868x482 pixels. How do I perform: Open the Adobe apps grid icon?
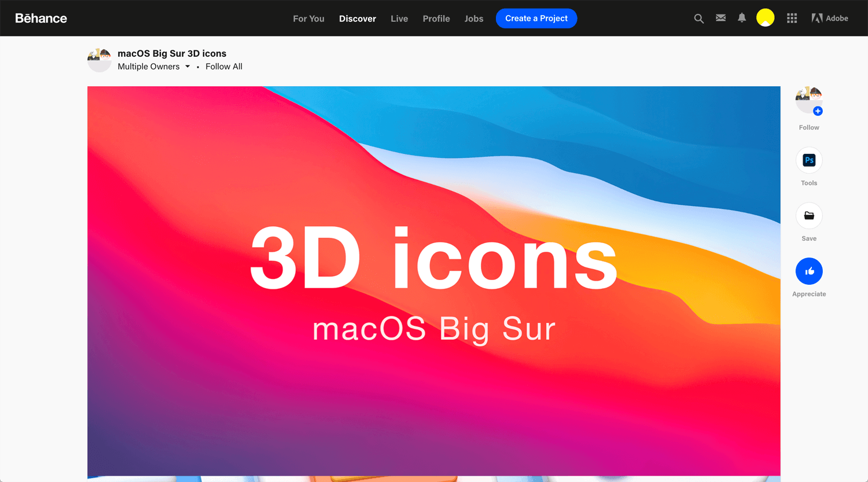click(792, 19)
